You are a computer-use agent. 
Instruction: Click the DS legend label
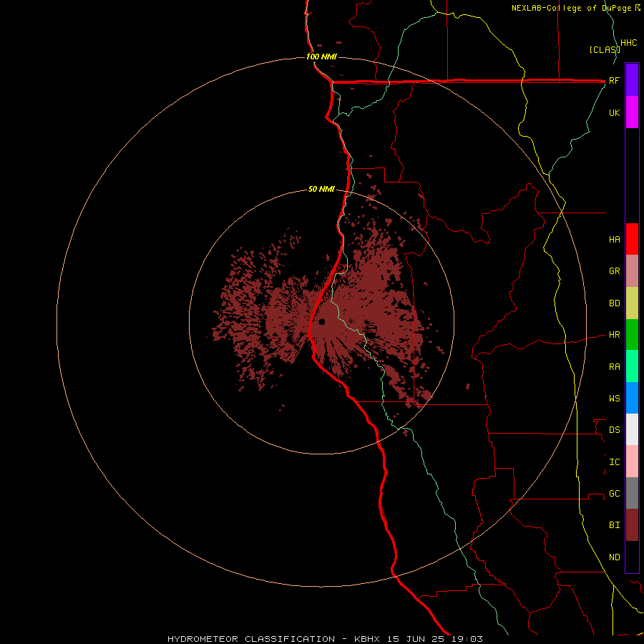[614, 430]
